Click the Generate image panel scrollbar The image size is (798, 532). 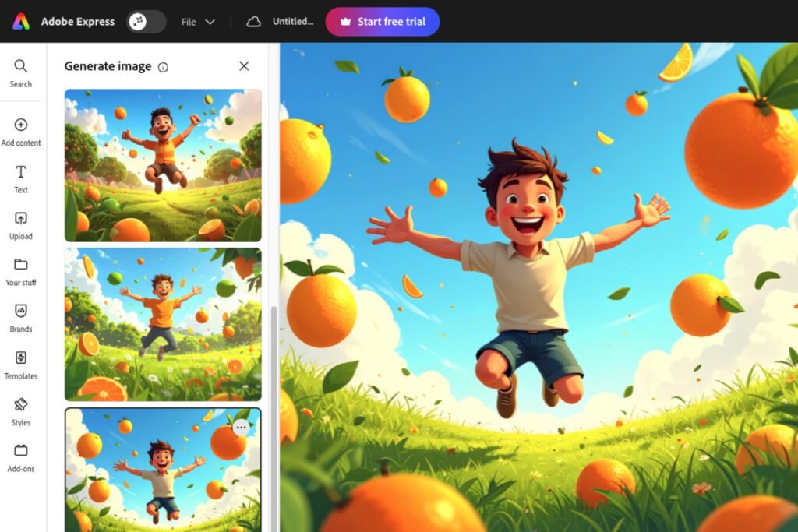(274, 419)
